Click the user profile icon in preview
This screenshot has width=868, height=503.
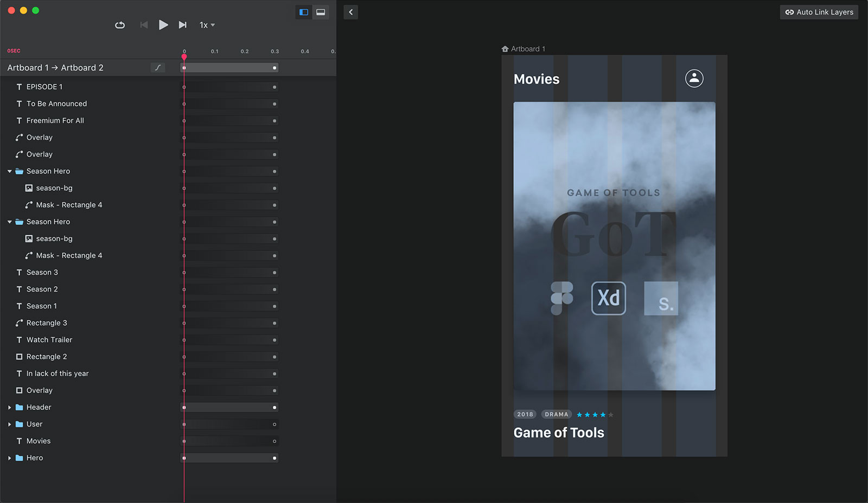(x=694, y=79)
